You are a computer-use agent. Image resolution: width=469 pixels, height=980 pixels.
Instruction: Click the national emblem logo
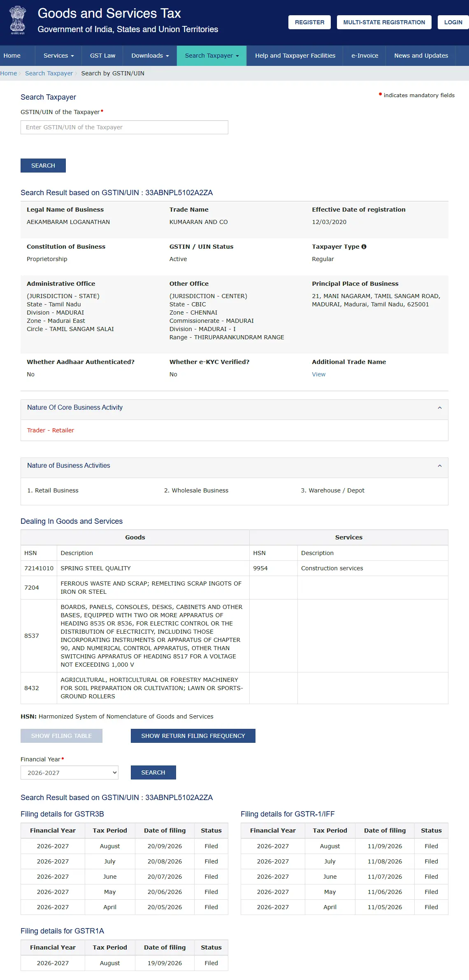[x=18, y=20]
